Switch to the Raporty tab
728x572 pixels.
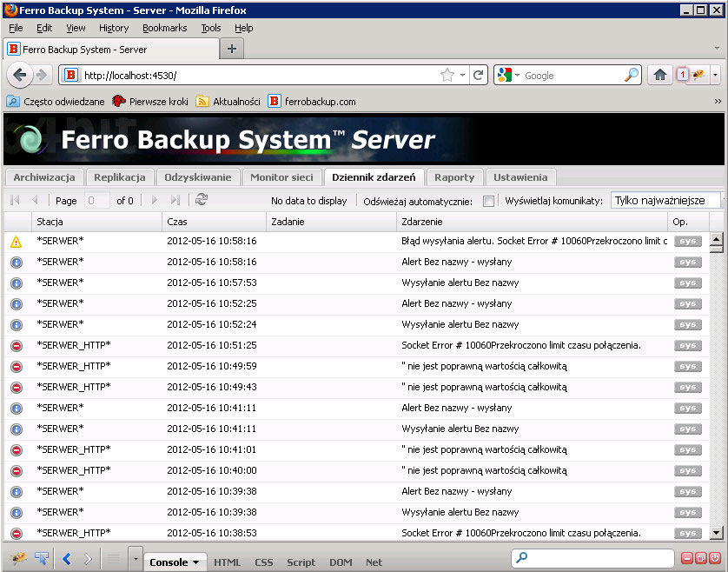(454, 177)
